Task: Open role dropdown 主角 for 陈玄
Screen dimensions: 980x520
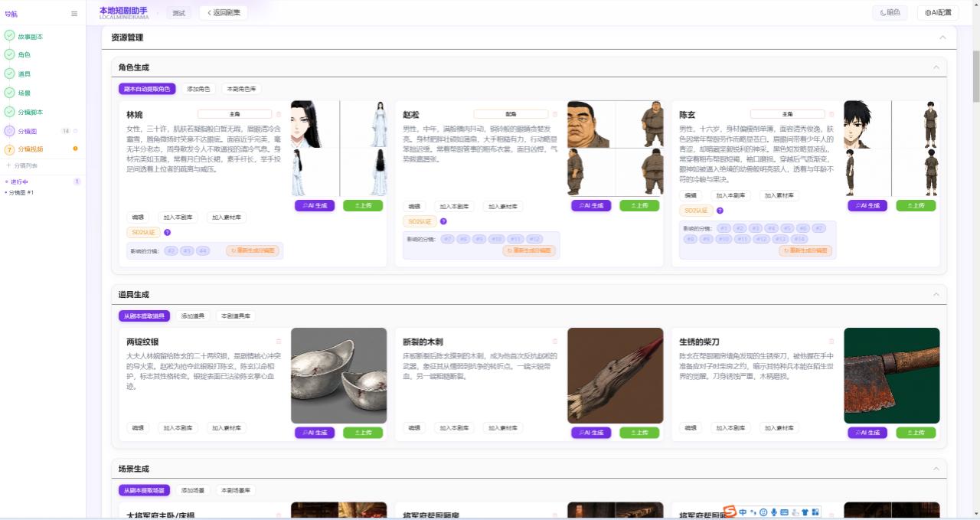Action: pos(787,114)
